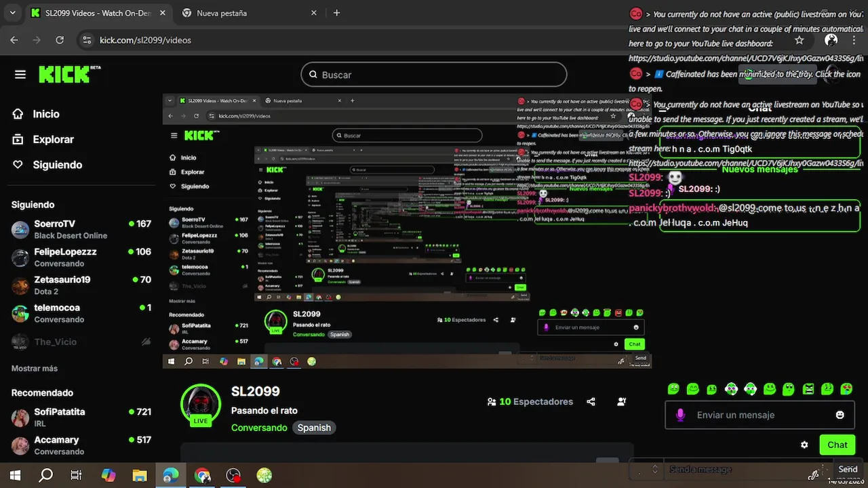Image resolution: width=868 pixels, height=488 pixels.
Task: Click the Spanish language tag
Action: pyautogui.click(x=314, y=428)
